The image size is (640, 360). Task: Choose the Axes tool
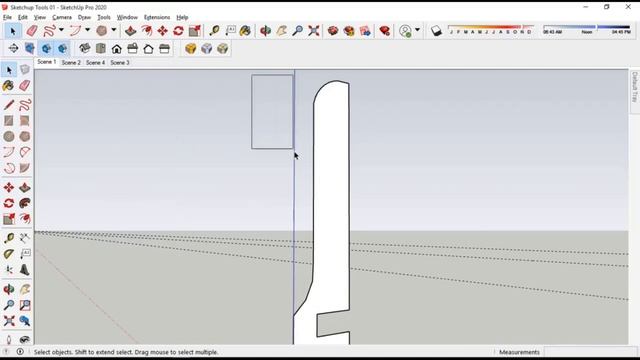[x=9, y=270]
